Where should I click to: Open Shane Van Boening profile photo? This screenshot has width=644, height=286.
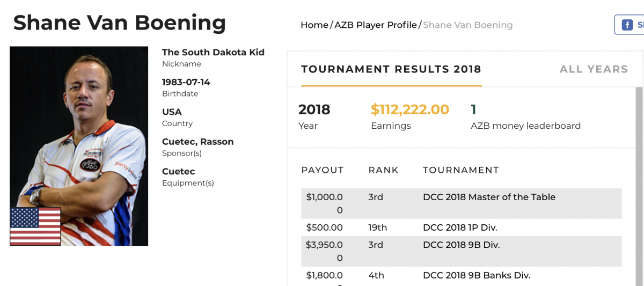[x=79, y=146]
